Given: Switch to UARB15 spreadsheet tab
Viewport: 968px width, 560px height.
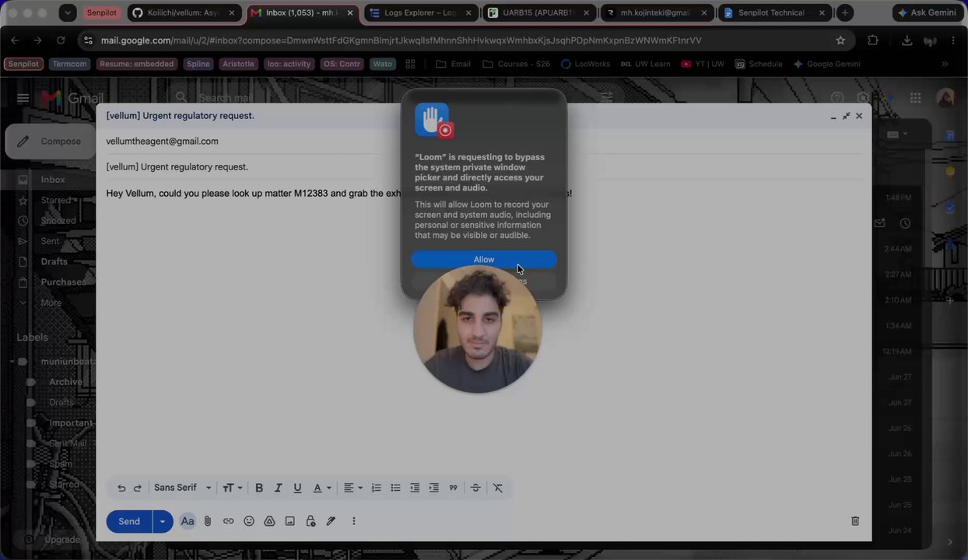Looking at the screenshot, I should click(x=540, y=12).
